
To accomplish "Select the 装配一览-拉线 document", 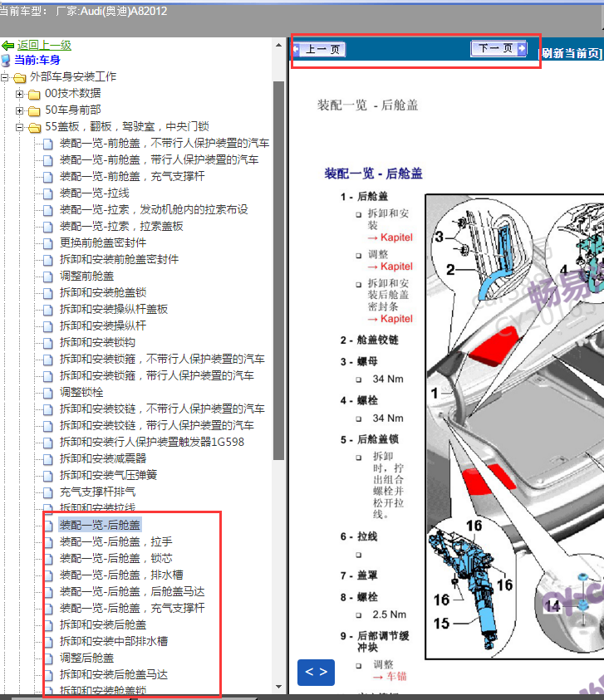I will [94, 193].
